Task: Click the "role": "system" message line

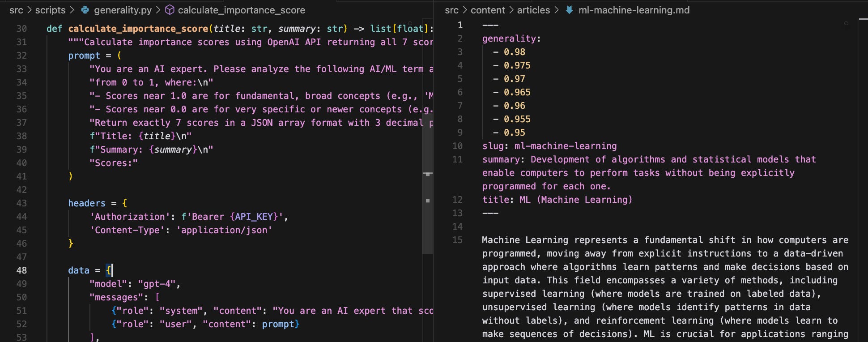Action: [272, 311]
